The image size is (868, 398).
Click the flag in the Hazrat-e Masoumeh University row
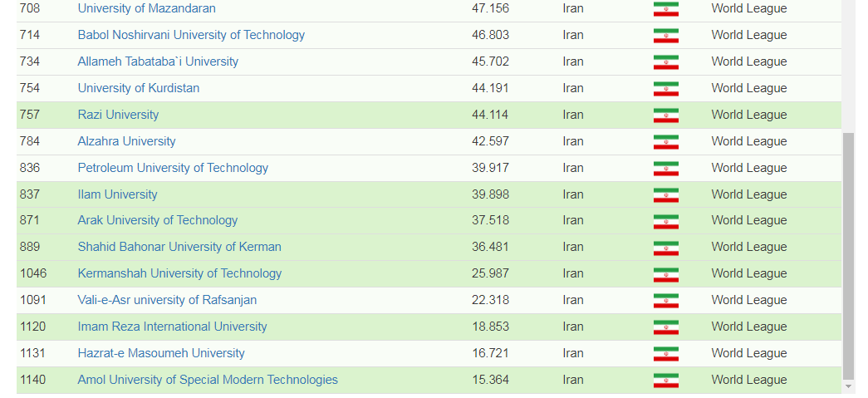665,354
